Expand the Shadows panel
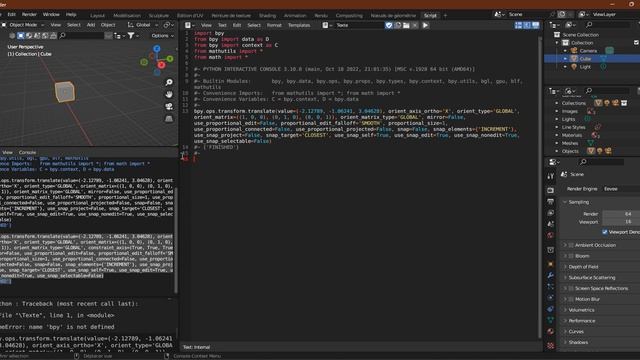The image size is (640, 360). 578,342
